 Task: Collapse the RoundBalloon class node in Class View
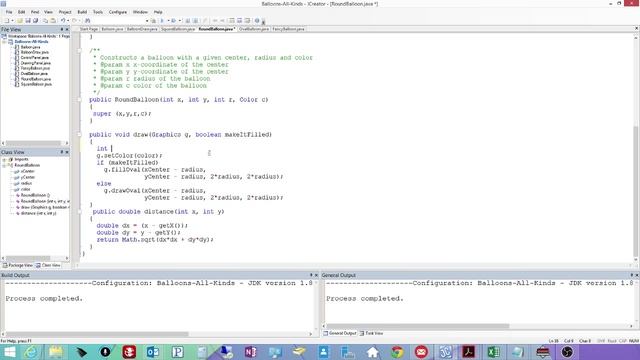pyautogui.click(x=4, y=165)
